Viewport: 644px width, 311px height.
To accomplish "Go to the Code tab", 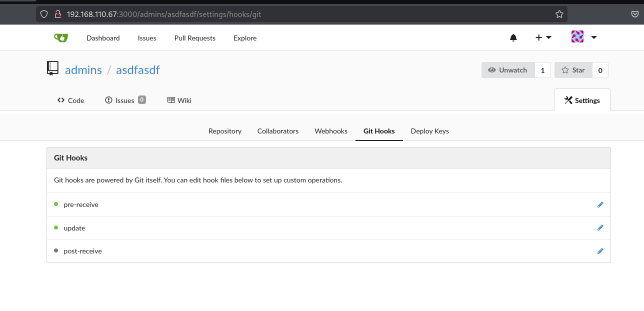I will tap(70, 100).
